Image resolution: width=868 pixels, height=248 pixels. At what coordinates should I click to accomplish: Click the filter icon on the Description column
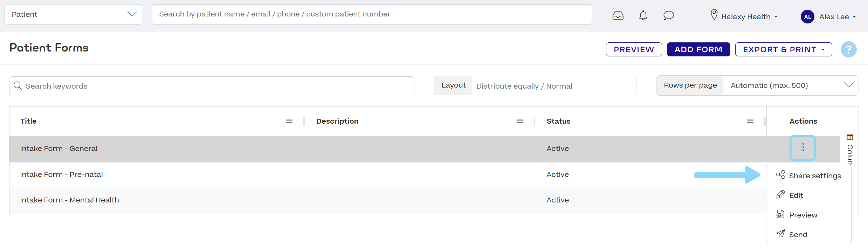point(520,120)
